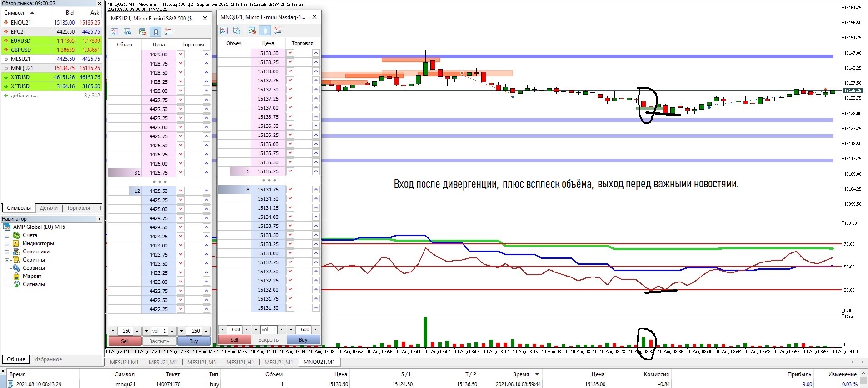Expand the Советники tree node
The height and width of the screenshot is (388, 868).
[7, 252]
